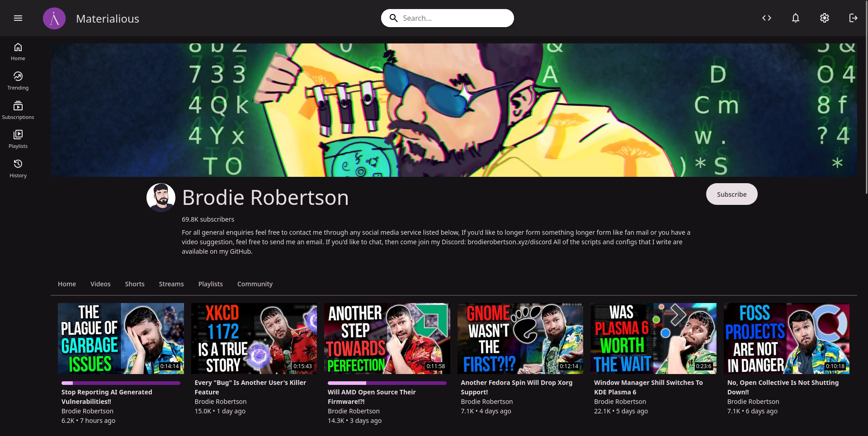Click the search magnifier icon
868x436 pixels.
(x=393, y=18)
